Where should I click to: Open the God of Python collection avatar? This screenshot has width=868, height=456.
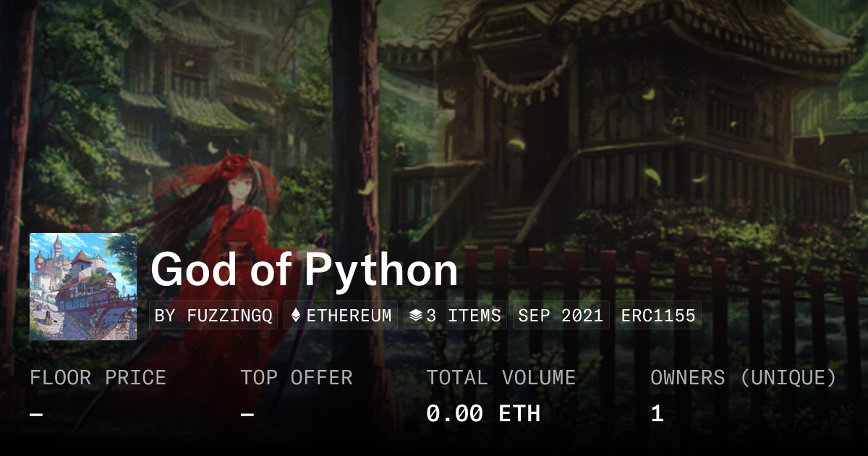click(x=83, y=287)
